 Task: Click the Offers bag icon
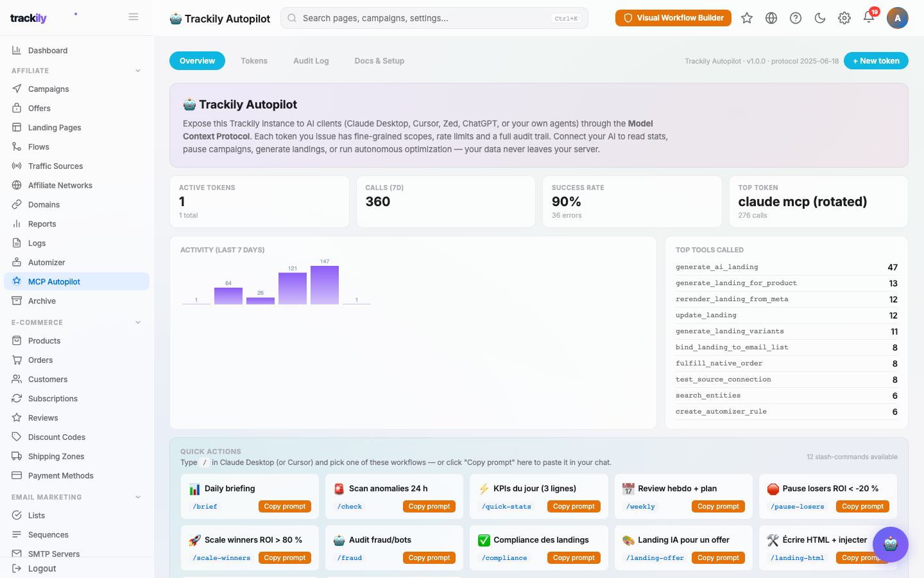pos(17,108)
